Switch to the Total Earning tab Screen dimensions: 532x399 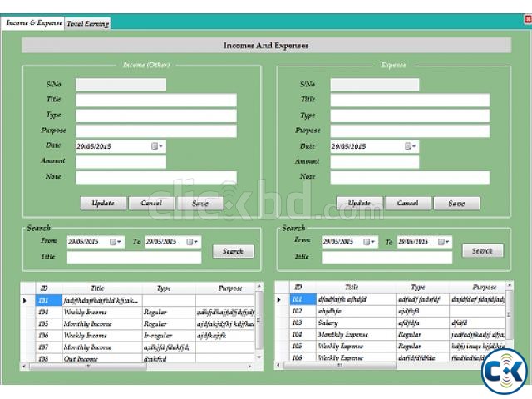pos(87,24)
